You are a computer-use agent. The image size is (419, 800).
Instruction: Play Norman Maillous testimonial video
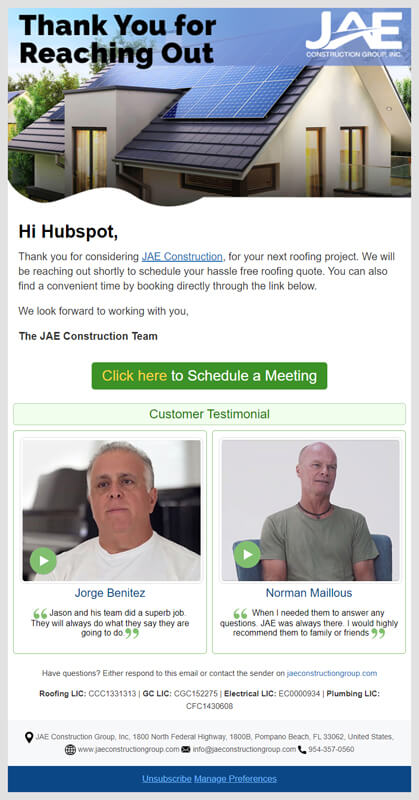(x=247, y=554)
